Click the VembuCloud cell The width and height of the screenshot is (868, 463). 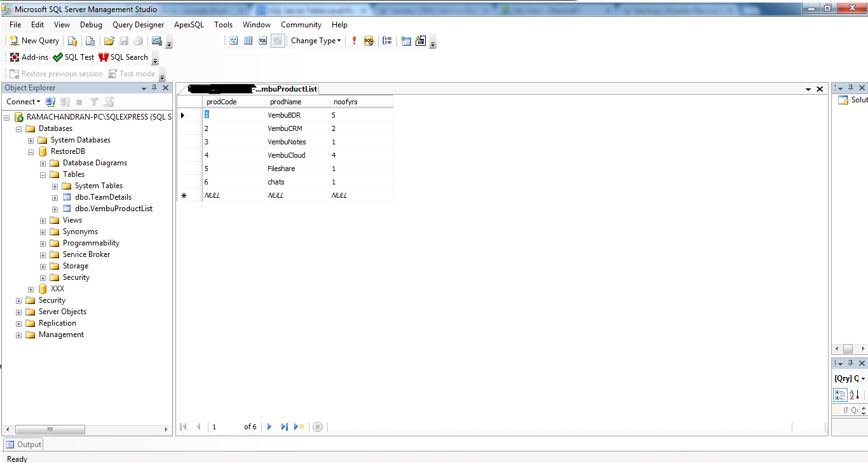pos(297,155)
